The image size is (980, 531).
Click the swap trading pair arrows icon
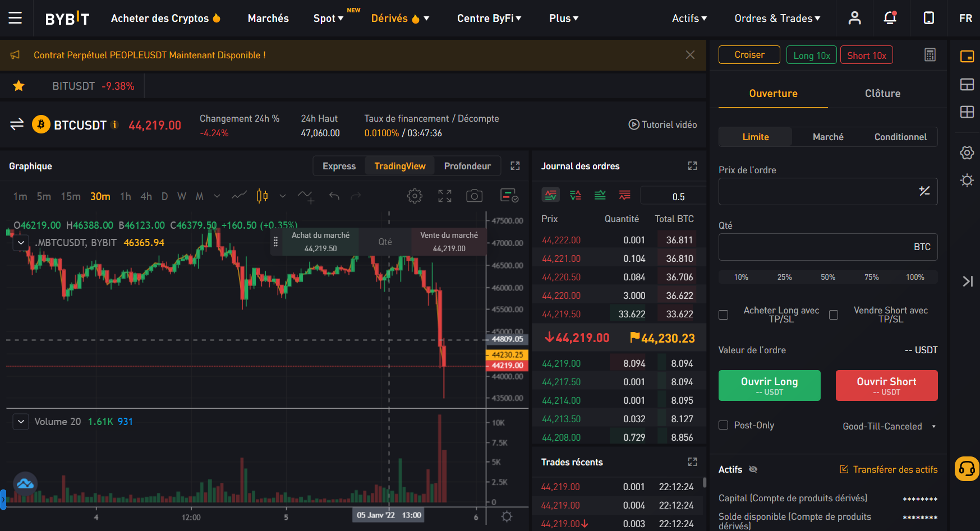click(x=17, y=124)
